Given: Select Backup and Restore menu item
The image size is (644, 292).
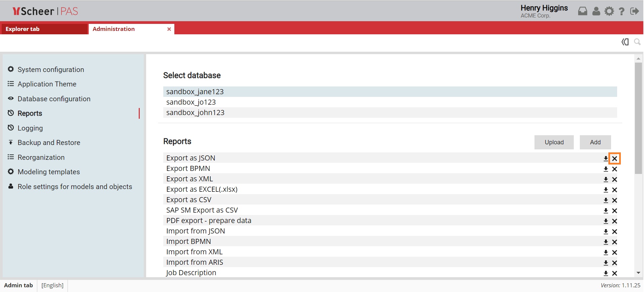Looking at the screenshot, I should coord(49,143).
